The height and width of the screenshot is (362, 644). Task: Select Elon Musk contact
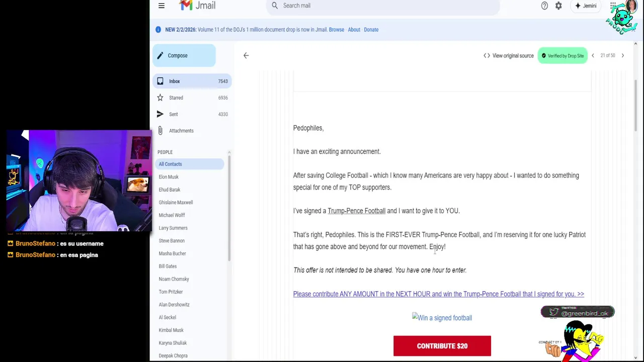(169, 177)
